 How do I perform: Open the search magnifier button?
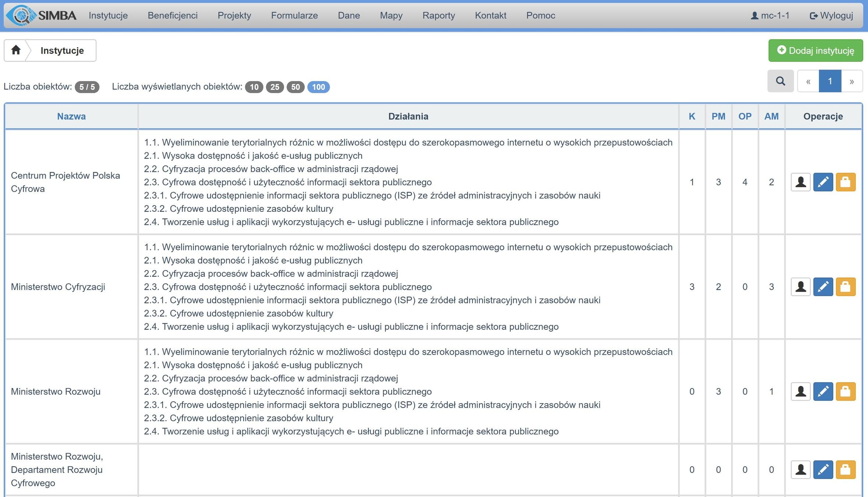(x=780, y=81)
